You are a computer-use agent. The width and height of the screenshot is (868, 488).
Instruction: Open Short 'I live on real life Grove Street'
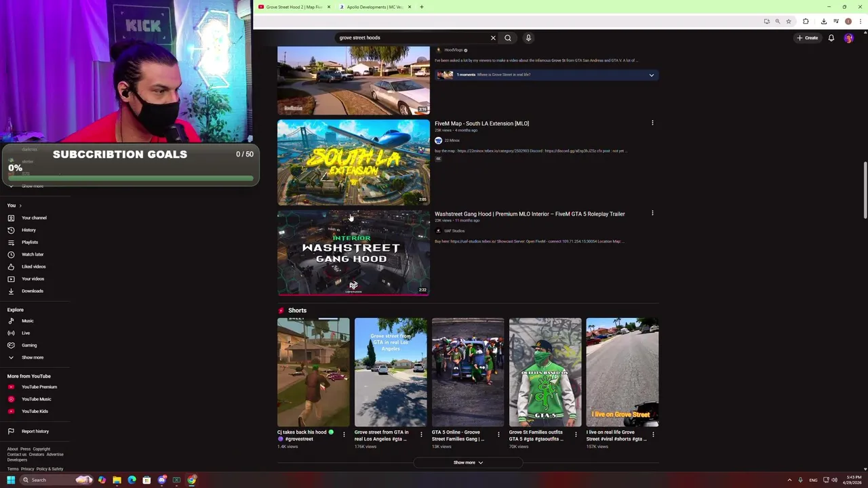point(623,372)
